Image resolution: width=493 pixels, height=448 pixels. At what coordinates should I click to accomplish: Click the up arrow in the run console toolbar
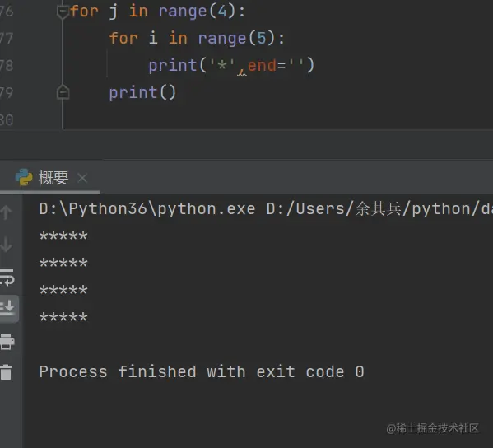coord(6,212)
